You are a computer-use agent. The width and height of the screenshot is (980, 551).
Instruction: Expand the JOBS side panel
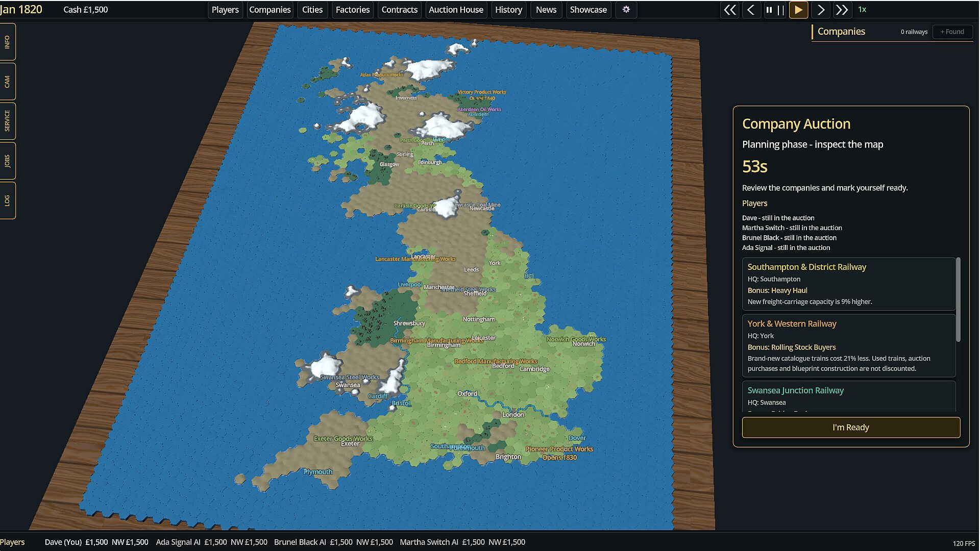tap(7, 161)
